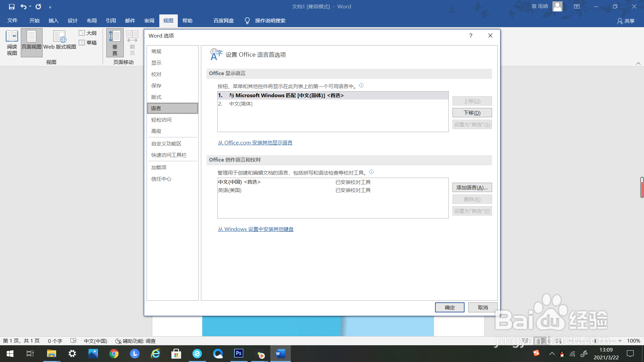
Task: Collapse the ribbon with chevron arrow
Action: [x=638, y=63]
